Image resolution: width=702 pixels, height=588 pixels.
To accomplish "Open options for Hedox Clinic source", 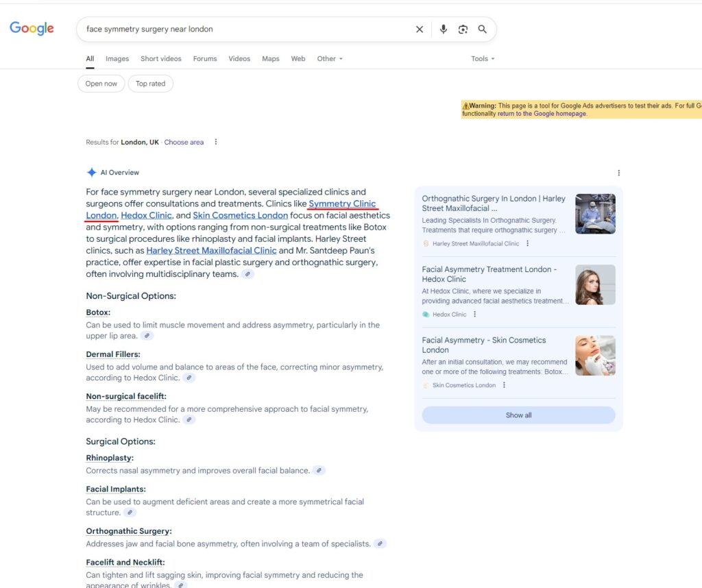I will [474, 314].
